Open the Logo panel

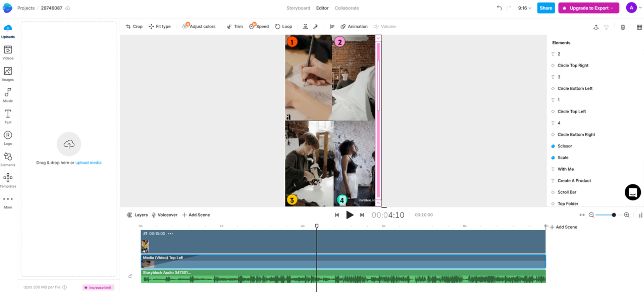tap(8, 138)
